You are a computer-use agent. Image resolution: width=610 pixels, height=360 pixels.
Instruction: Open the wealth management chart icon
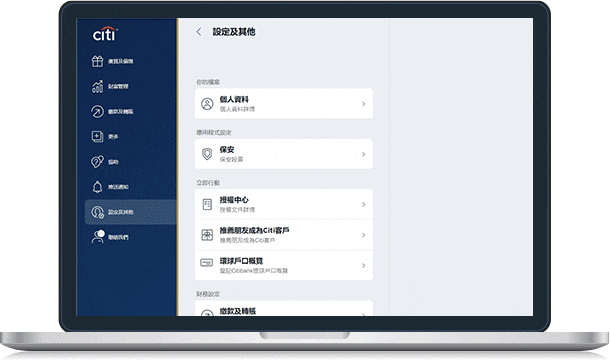(97, 86)
